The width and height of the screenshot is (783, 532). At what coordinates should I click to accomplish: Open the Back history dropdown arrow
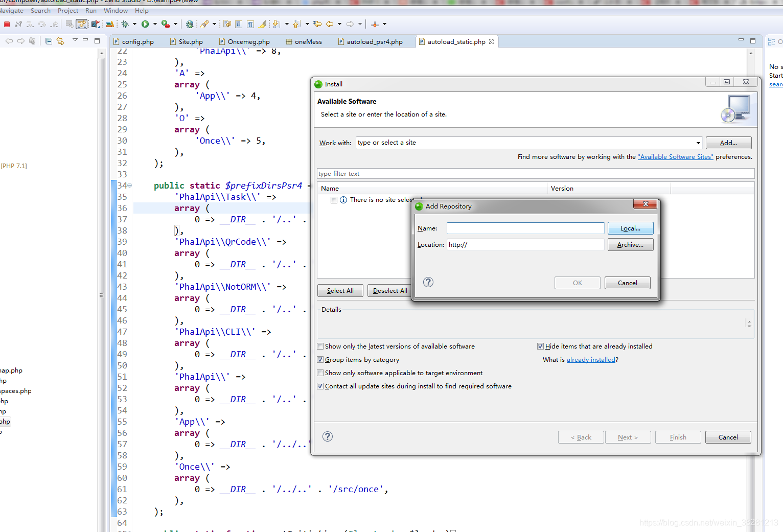tap(339, 24)
